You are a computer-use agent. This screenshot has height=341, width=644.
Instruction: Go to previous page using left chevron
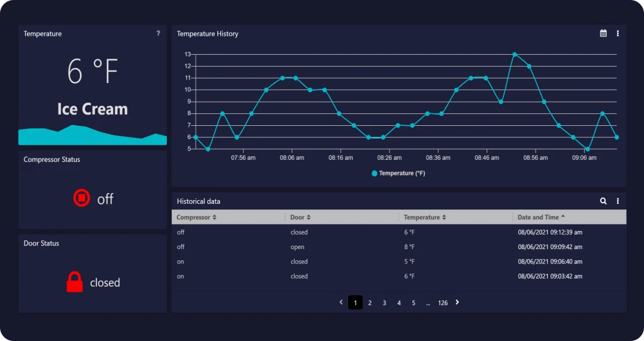point(341,303)
